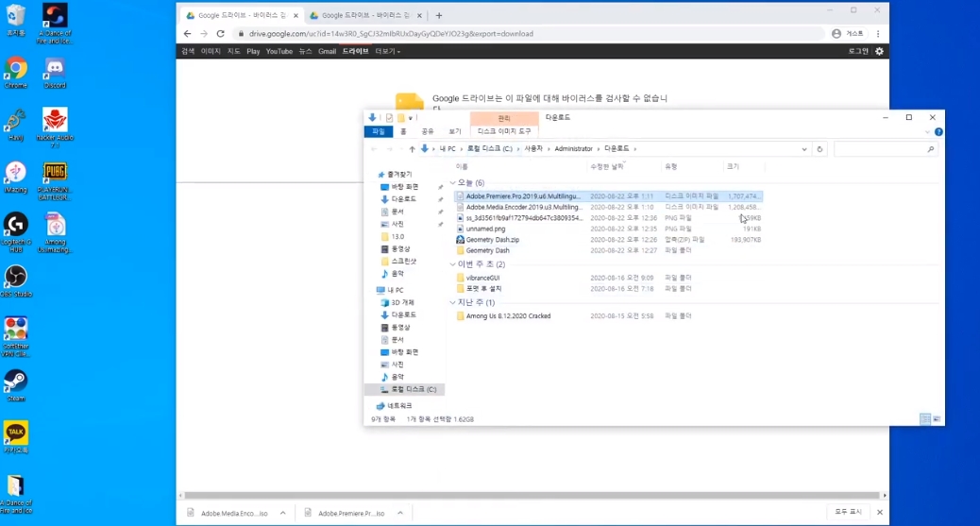Switch to the 홈 ribbon tab
This screenshot has height=526, width=980.
click(403, 131)
